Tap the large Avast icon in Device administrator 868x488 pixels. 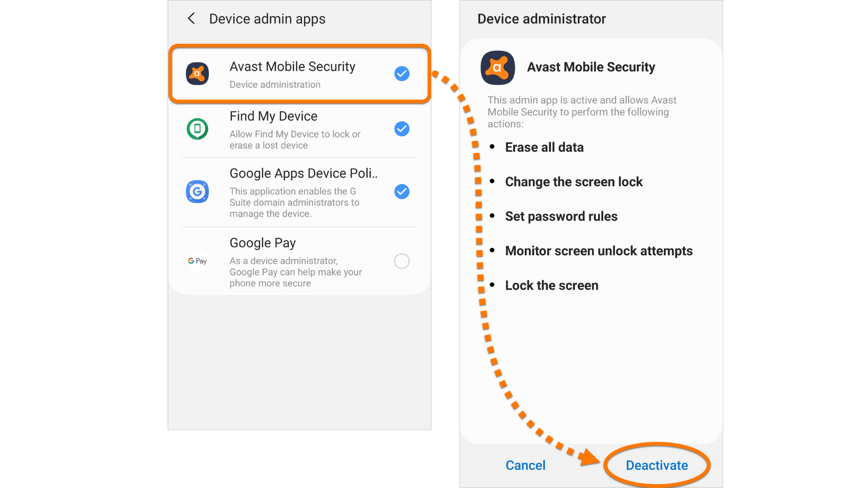click(x=498, y=68)
